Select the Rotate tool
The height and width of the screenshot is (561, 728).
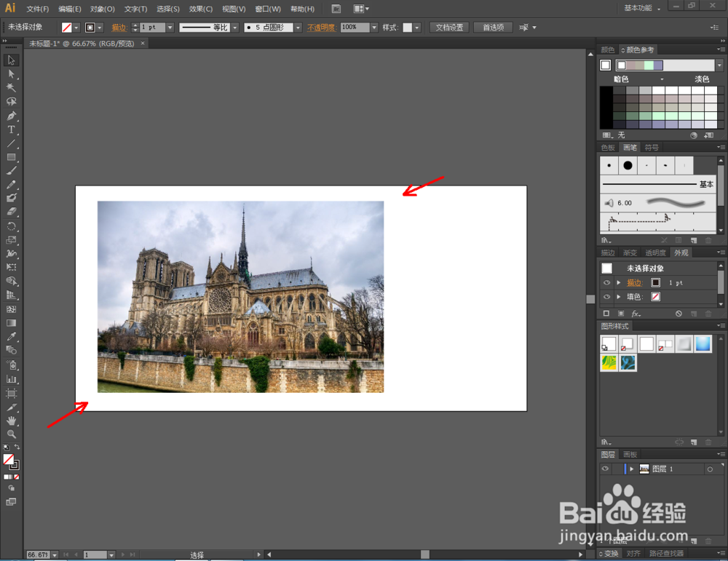tap(11, 226)
